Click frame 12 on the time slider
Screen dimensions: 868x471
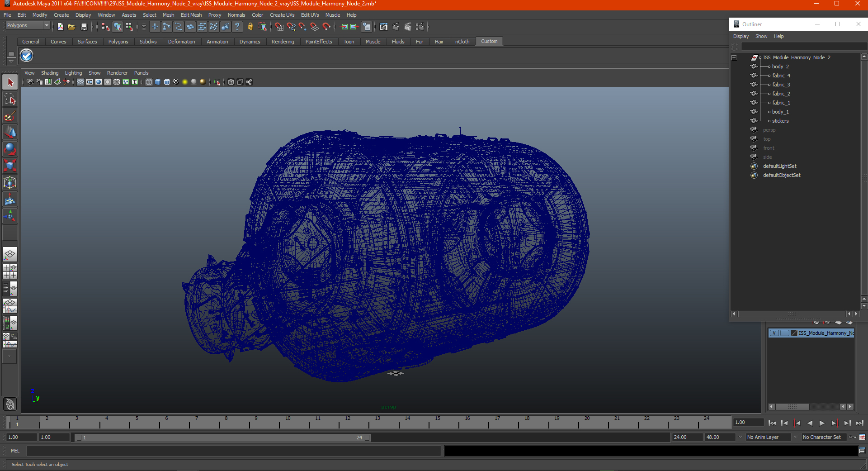point(348,423)
